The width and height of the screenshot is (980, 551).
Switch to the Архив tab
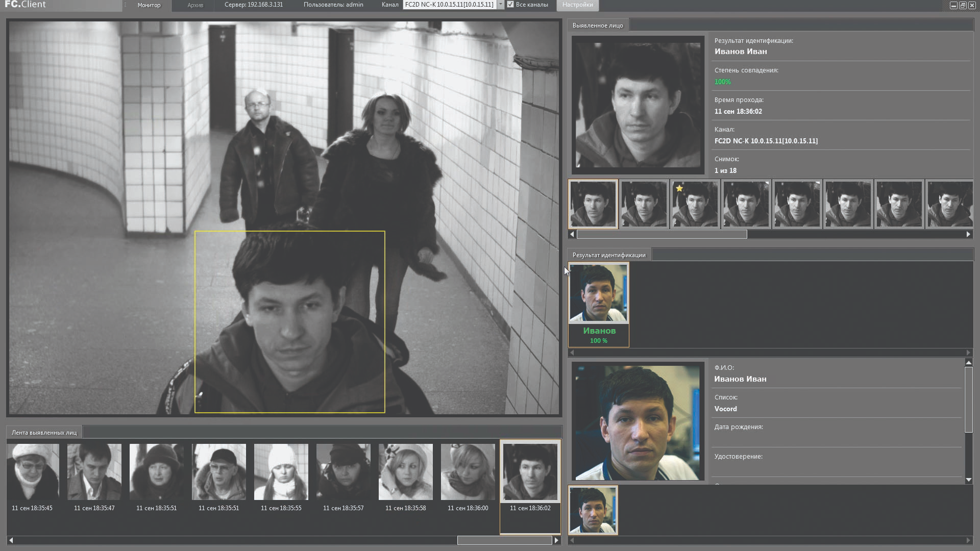point(195,5)
